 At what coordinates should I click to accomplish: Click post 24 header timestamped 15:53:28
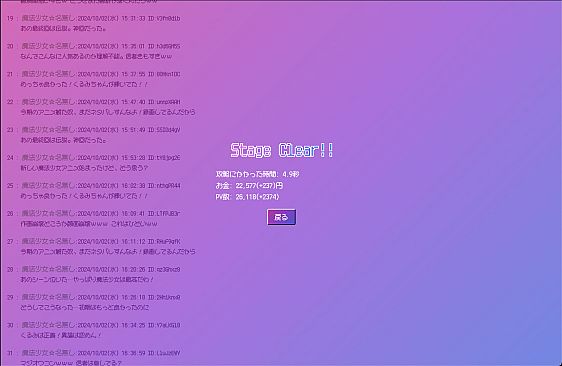[94, 158]
